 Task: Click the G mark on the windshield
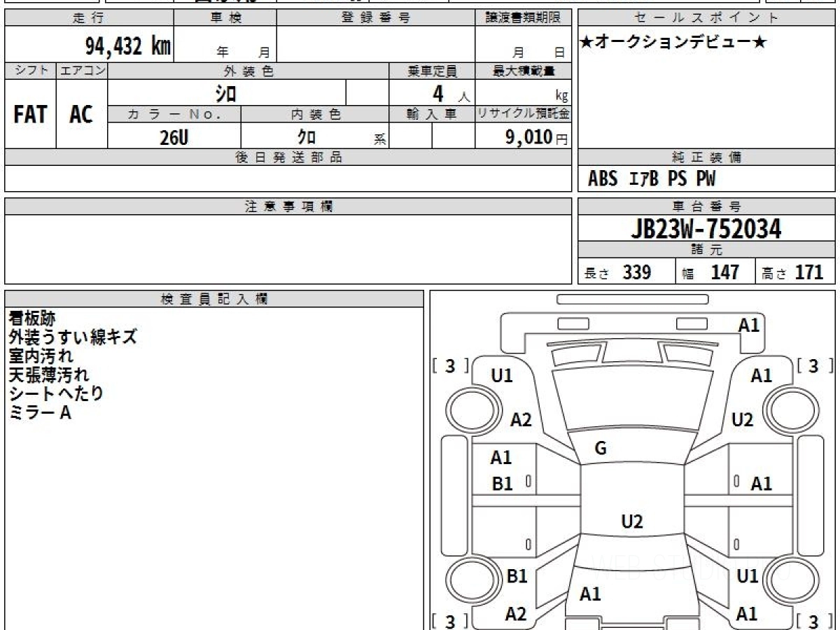click(601, 449)
